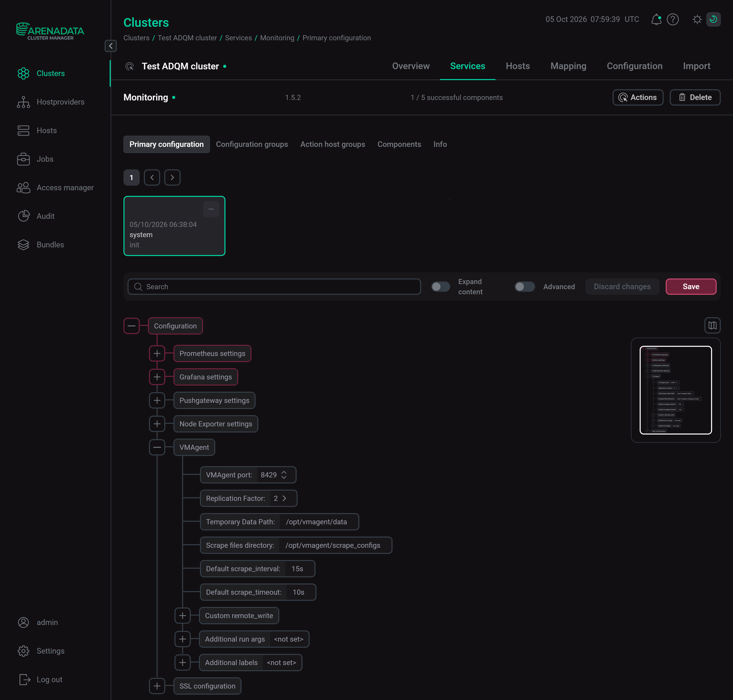Delete the Monitoring service
Screen dimensions: 733x700
tap(695, 97)
